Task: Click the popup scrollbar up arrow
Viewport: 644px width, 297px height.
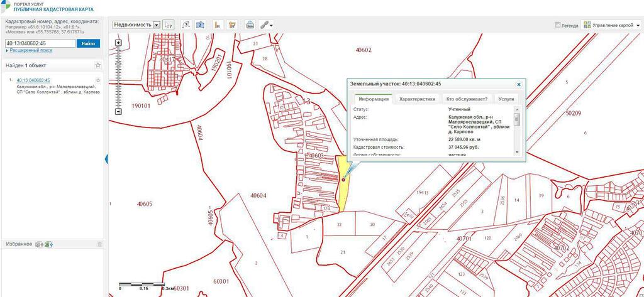Action: 517,109
